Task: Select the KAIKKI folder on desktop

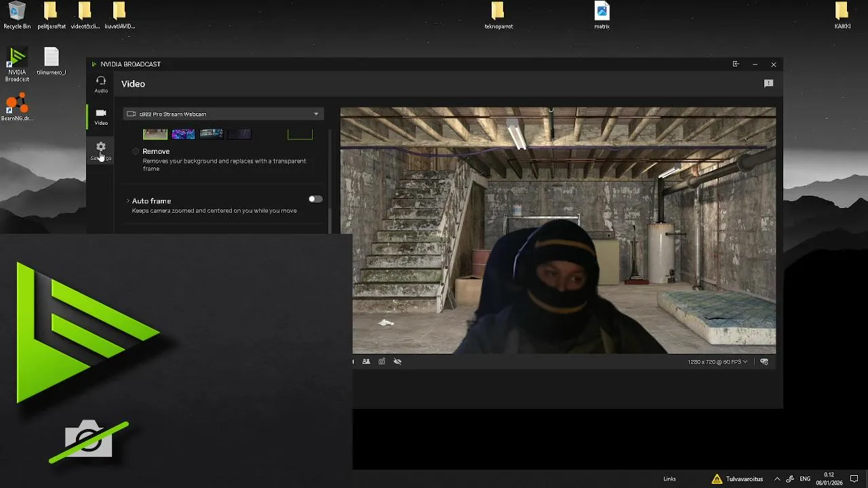Action: coord(842,16)
